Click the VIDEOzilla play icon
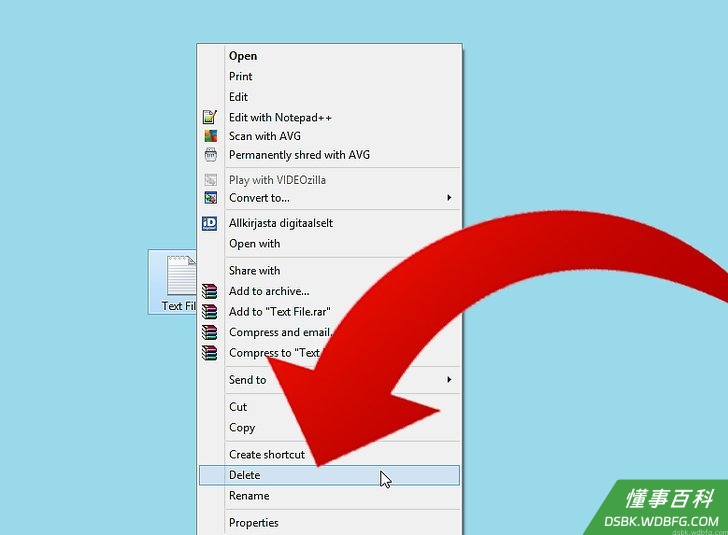Viewport: 728px width, 535px height. pos(210,180)
